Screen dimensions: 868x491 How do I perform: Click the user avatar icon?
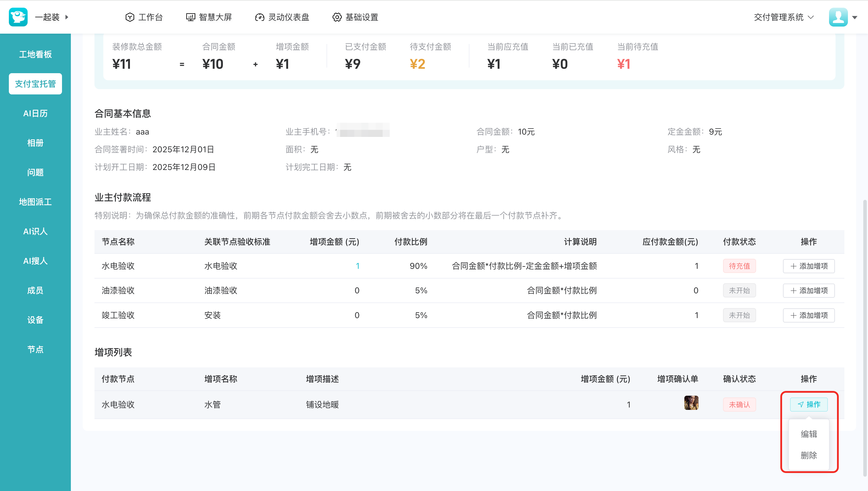(x=838, y=17)
